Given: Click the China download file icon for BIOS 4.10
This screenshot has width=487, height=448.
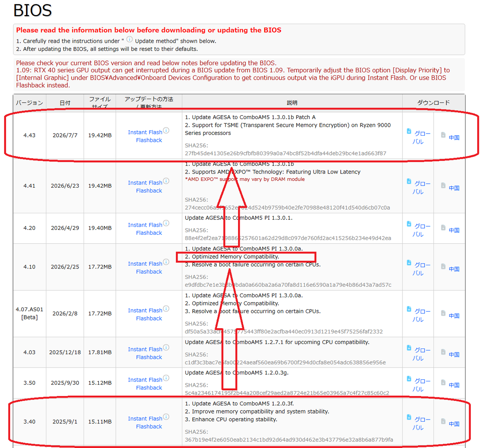Looking at the screenshot, I should pos(443,266).
